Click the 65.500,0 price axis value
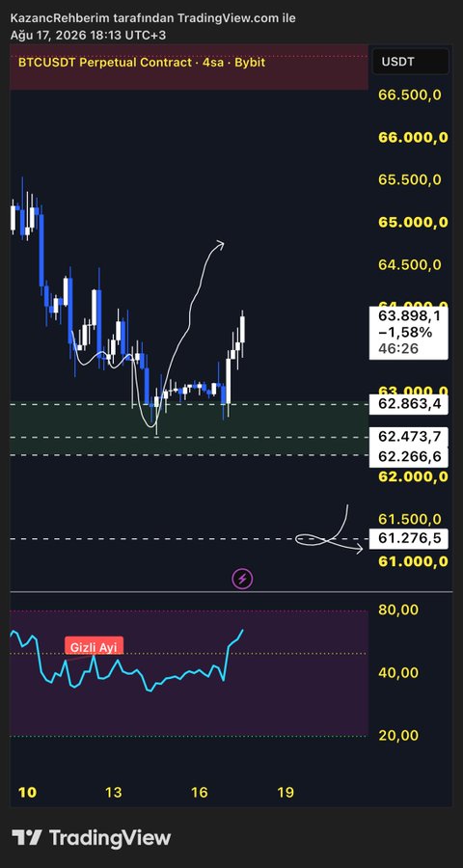The image size is (463, 868). click(410, 179)
